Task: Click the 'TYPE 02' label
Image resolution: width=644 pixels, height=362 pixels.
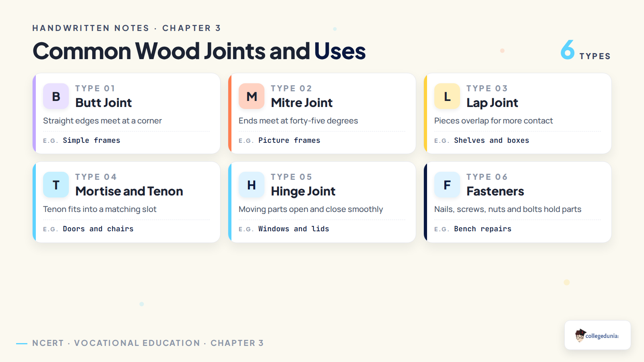Action: [x=291, y=88]
